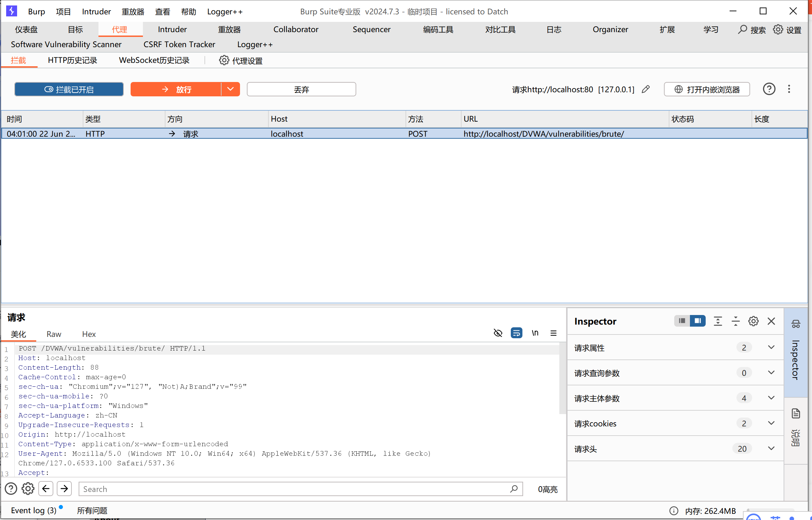Open the proxy intercept help icon

pyautogui.click(x=769, y=89)
